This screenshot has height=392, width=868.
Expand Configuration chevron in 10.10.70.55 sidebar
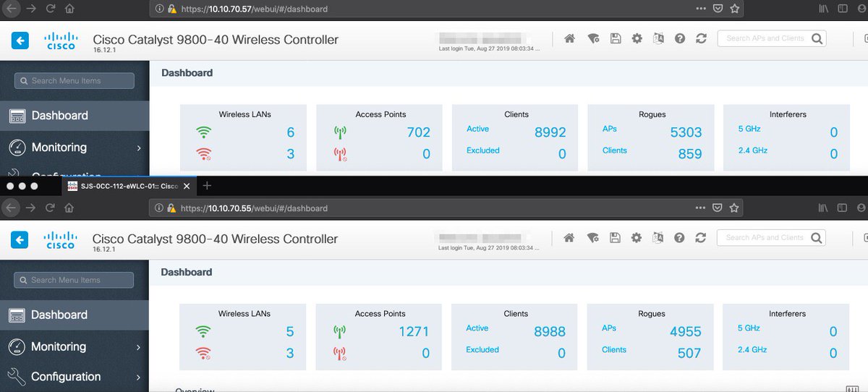pos(138,378)
